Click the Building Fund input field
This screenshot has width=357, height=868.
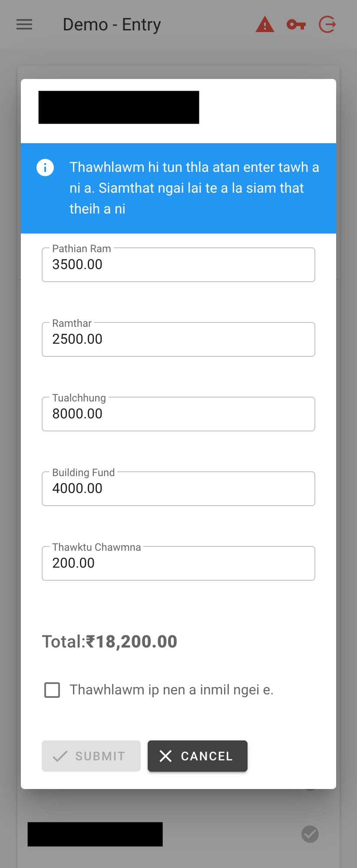click(x=178, y=489)
